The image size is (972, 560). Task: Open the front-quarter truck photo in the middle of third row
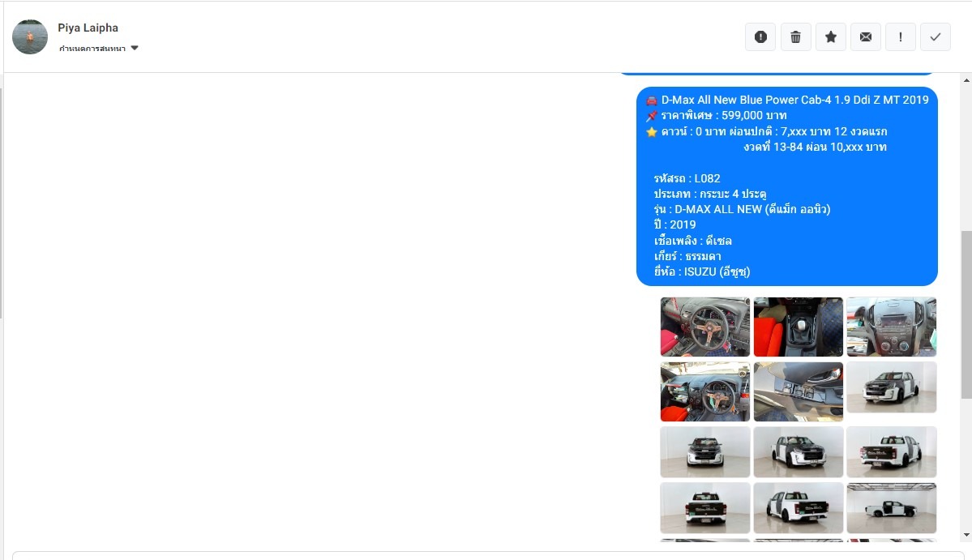(x=799, y=451)
